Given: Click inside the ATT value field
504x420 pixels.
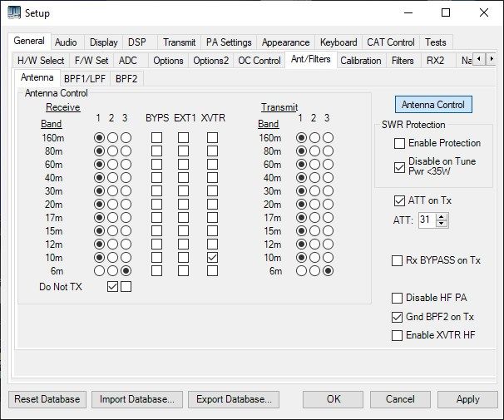Looking at the screenshot, I should click(x=426, y=220).
